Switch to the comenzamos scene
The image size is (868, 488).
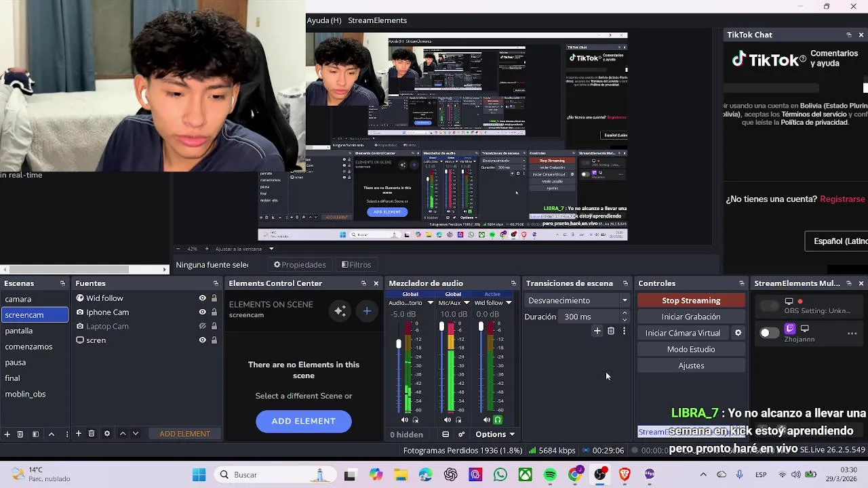(x=35, y=346)
